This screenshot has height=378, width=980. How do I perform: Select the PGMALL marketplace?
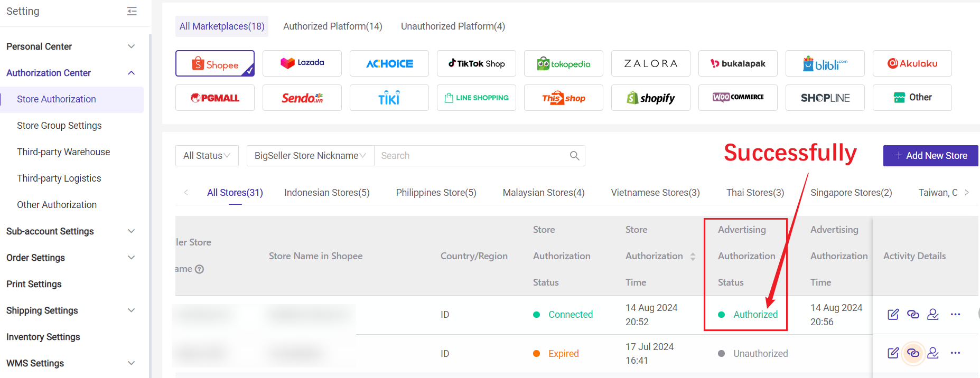pyautogui.click(x=215, y=98)
